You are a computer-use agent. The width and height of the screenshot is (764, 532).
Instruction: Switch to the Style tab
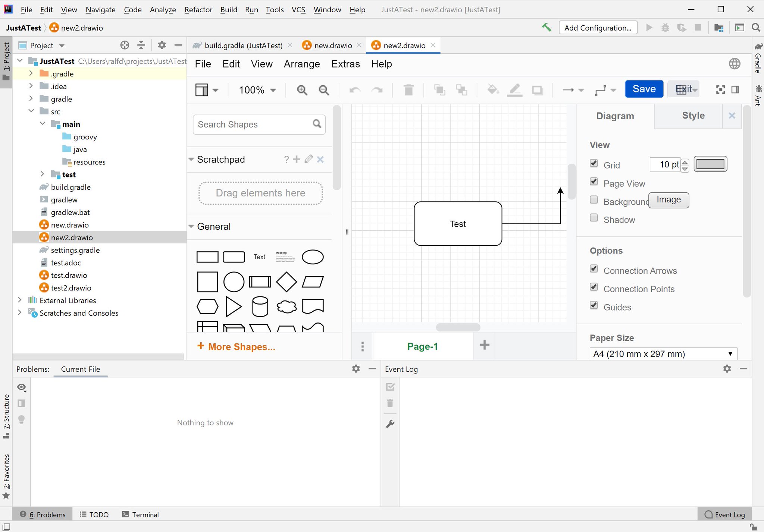(x=693, y=116)
